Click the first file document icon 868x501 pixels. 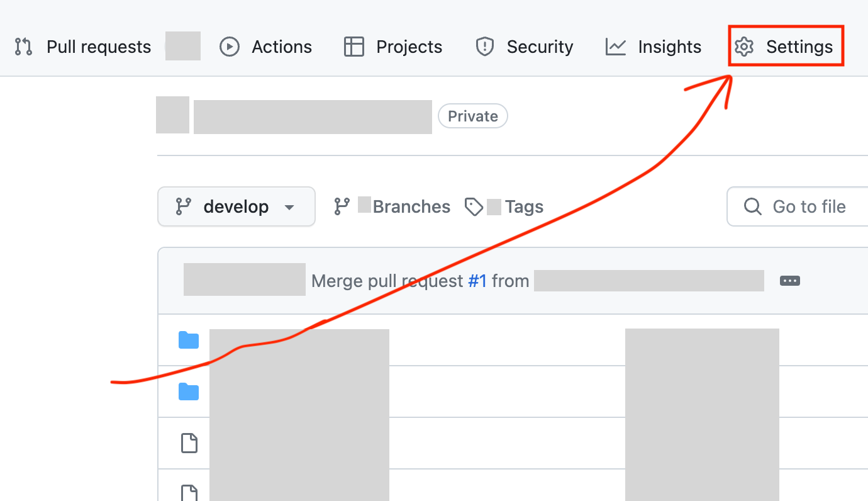[x=189, y=443]
